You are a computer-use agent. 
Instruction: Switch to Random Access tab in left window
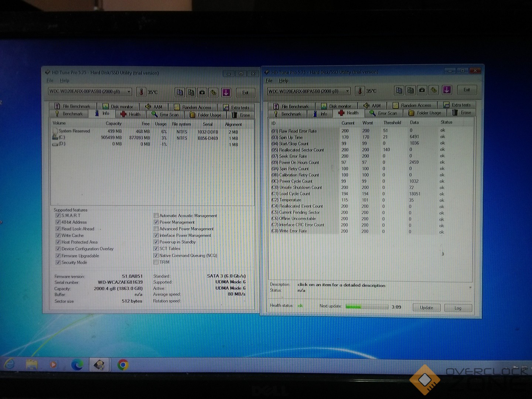coord(193,108)
